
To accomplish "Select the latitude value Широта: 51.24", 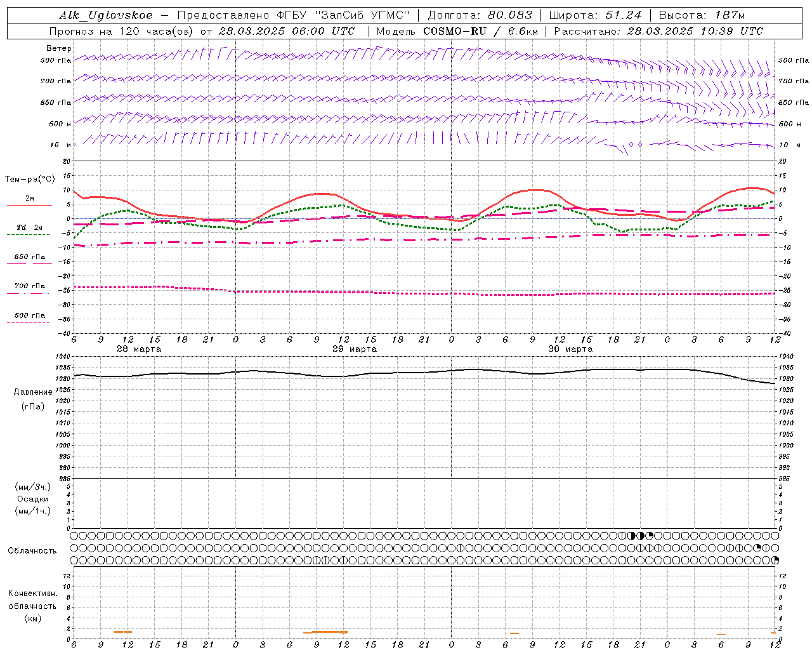I will pos(596,15).
